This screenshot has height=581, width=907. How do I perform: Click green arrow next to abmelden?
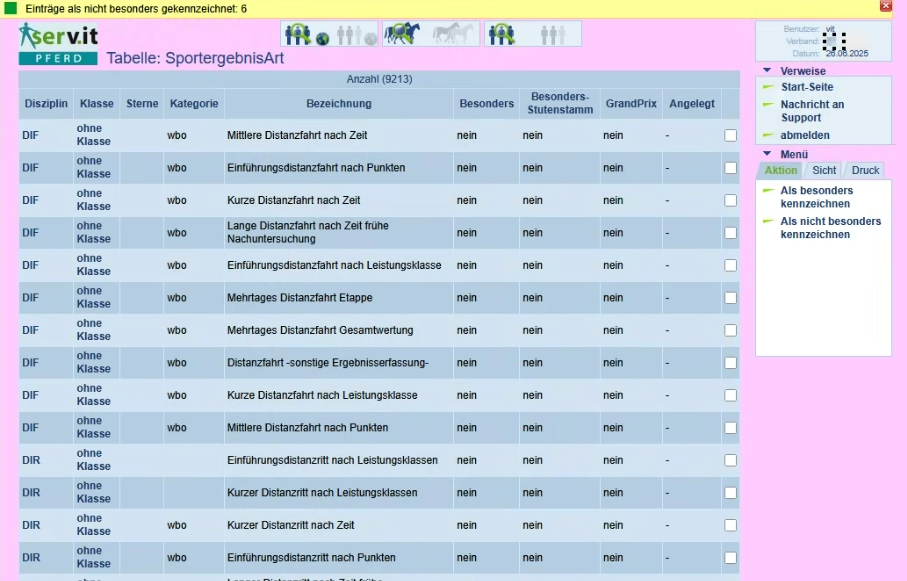coord(768,135)
